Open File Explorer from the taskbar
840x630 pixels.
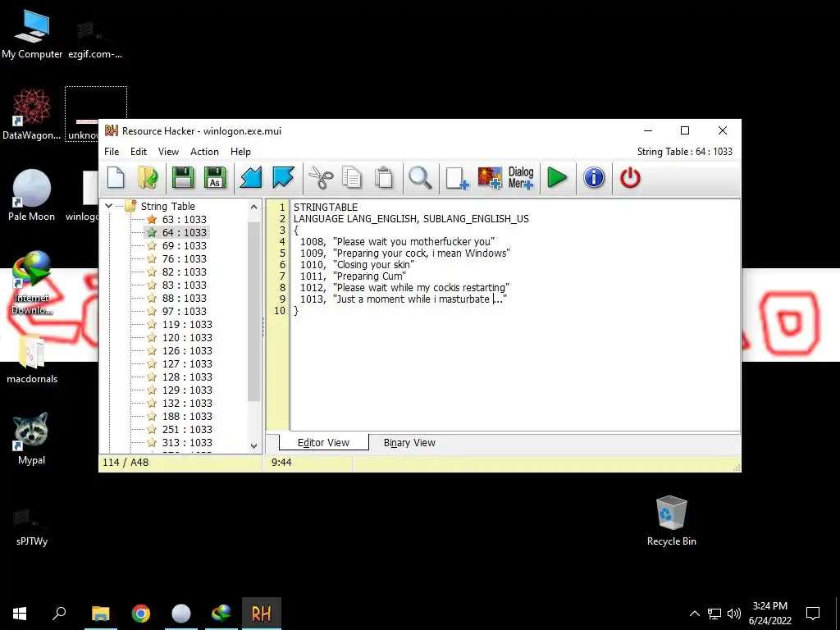[100, 614]
